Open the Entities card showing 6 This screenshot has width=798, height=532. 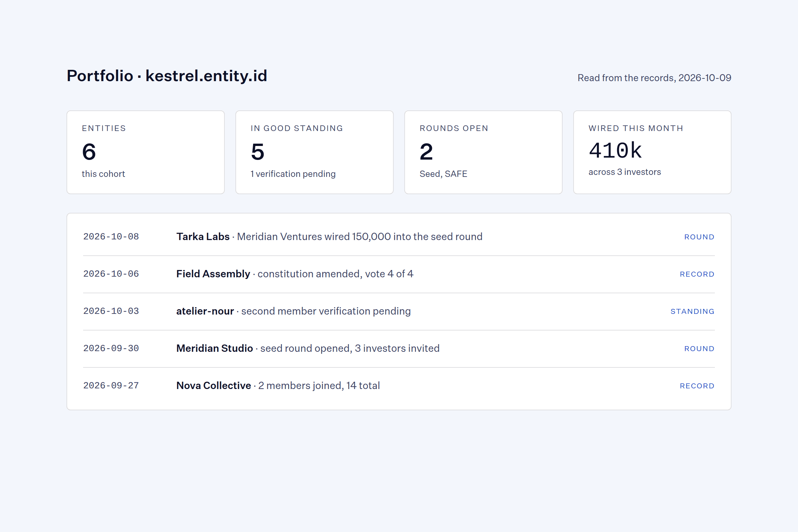[146, 152]
